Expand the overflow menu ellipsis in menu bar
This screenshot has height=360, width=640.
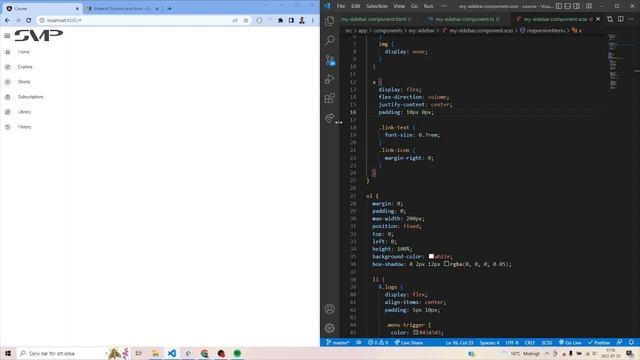coord(444,6)
